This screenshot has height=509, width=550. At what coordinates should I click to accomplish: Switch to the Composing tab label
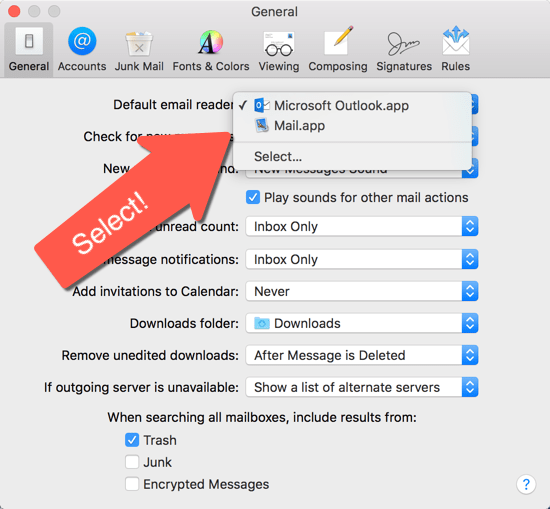point(338,66)
